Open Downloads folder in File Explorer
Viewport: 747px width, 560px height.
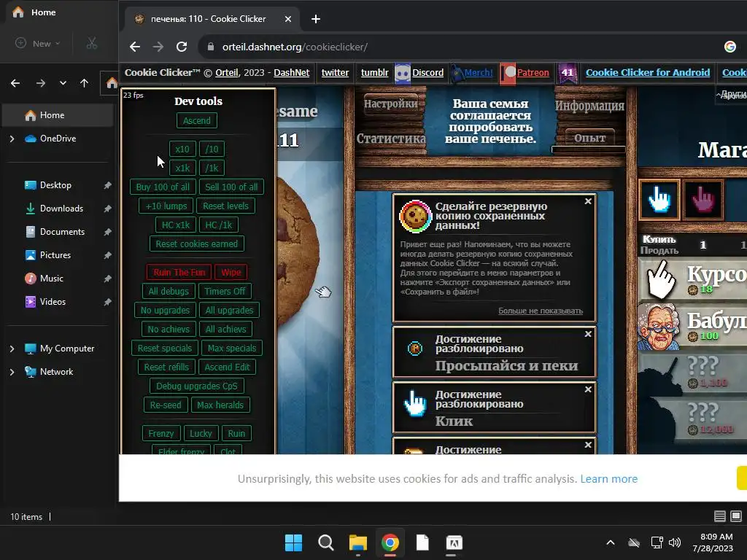coord(61,209)
